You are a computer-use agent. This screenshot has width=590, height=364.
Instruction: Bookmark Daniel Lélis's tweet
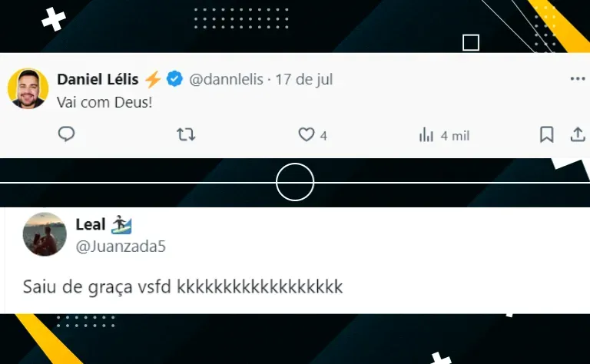(547, 134)
